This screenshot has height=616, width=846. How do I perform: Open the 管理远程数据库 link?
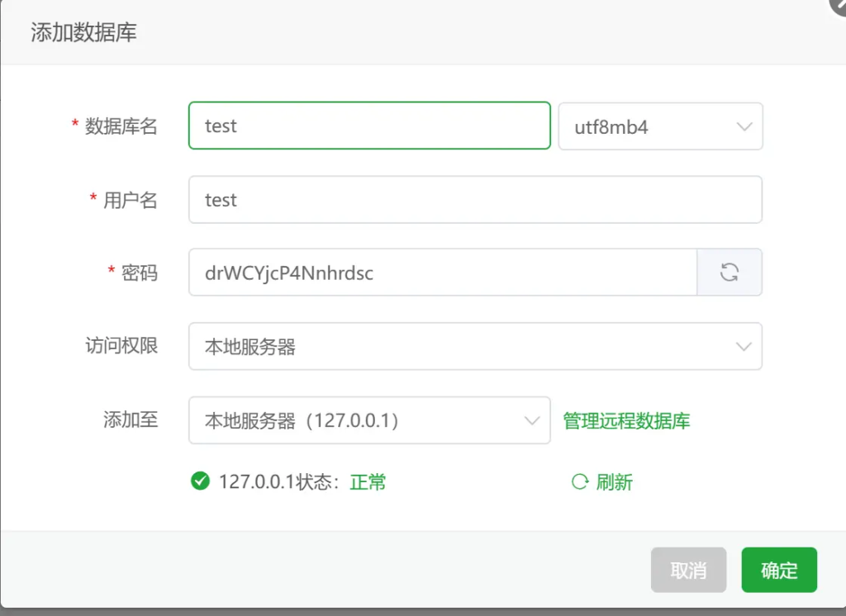click(626, 421)
